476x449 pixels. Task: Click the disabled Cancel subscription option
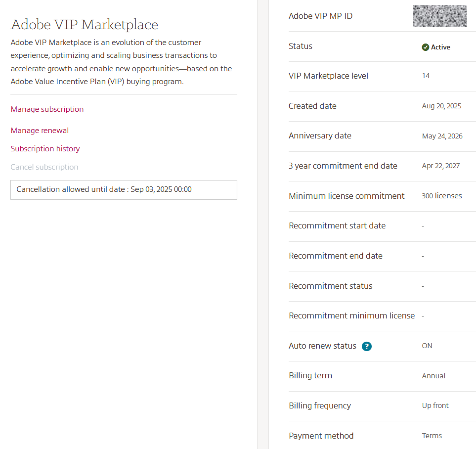click(44, 167)
